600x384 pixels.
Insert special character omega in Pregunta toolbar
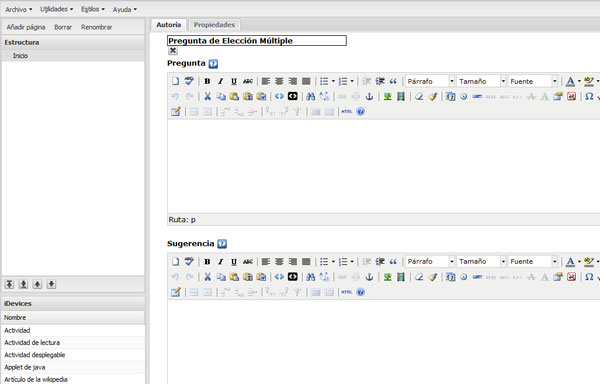[589, 96]
